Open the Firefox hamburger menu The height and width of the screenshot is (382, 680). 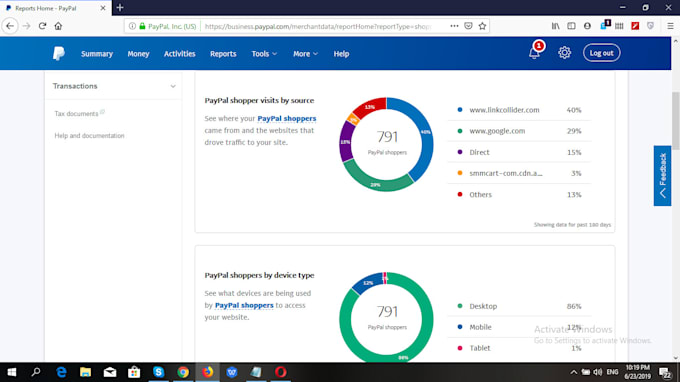pyautogui.click(x=670, y=26)
